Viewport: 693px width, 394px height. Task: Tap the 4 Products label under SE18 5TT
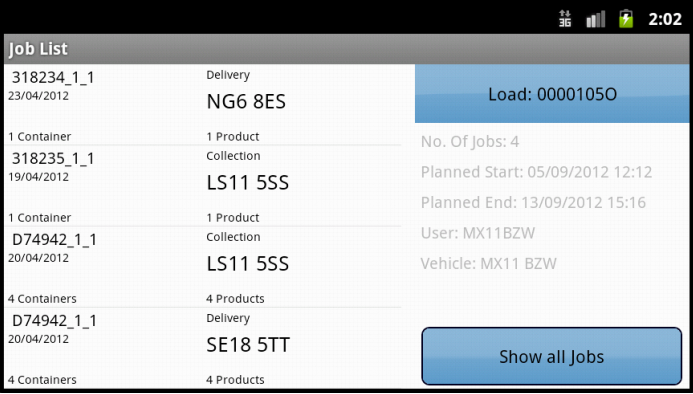[x=235, y=379]
